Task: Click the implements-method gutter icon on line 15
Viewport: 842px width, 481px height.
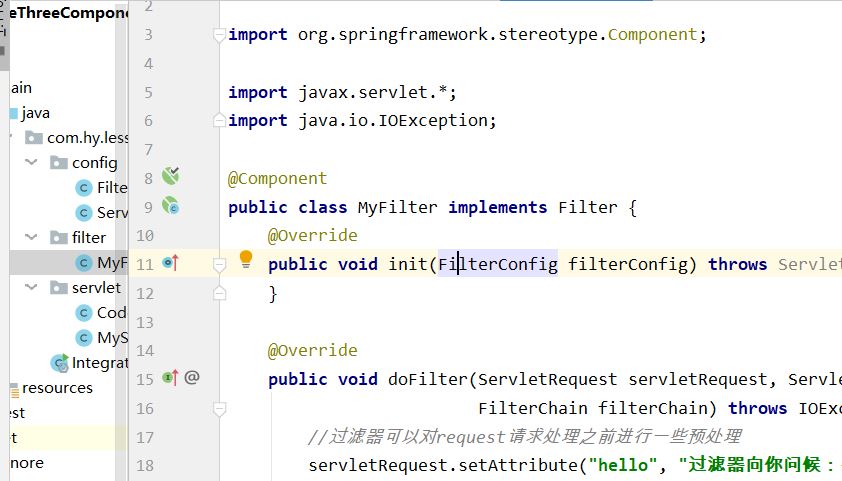Action: [x=171, y=378]
